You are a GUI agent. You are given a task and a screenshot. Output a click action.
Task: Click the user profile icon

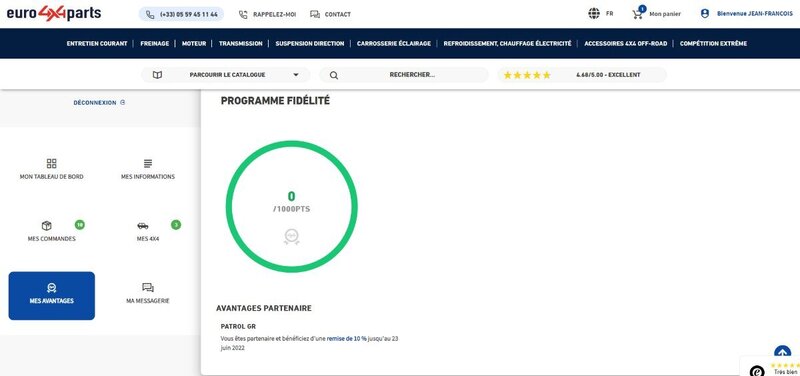tap(705, 14)
